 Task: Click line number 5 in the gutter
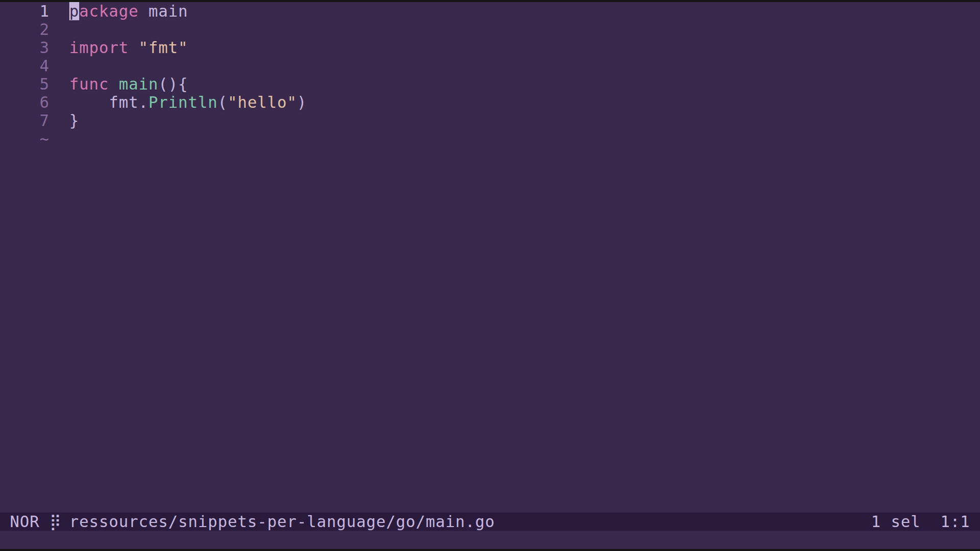click(x=44, y=84)
